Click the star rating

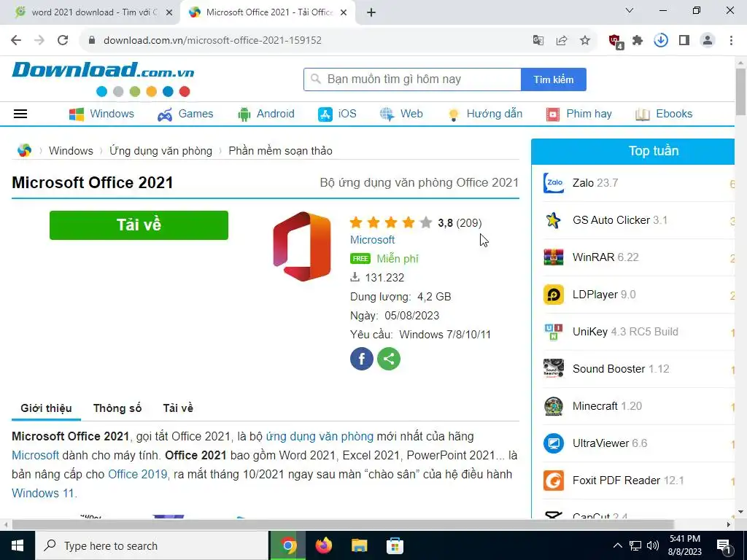(x=391, y=222)
